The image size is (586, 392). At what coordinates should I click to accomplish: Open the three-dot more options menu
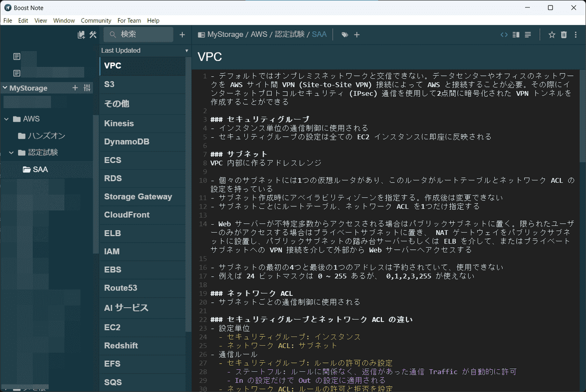575,34
